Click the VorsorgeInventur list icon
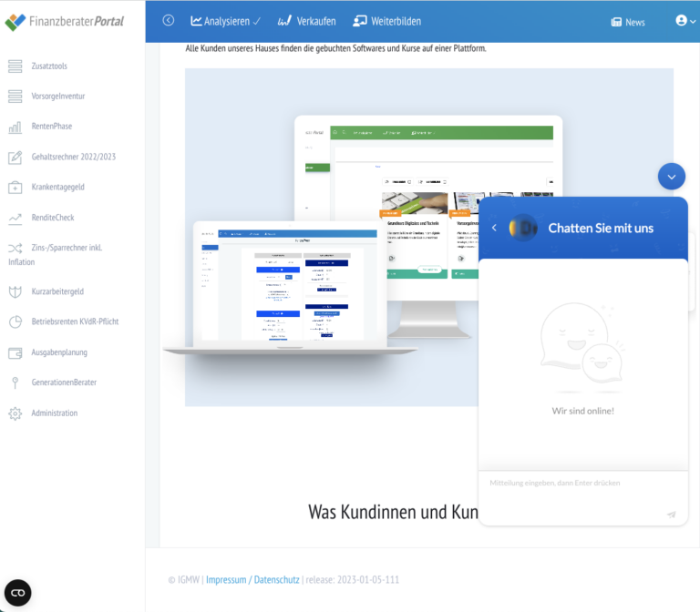The image size is (700, 612). 15,97
